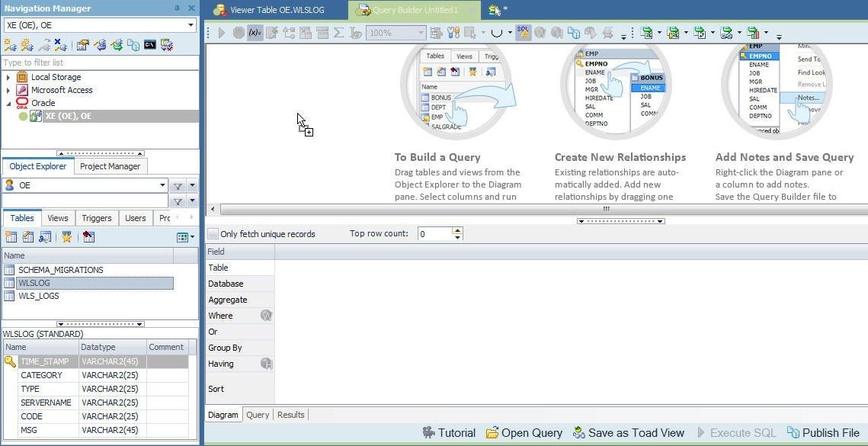The height and width of the screenshot is (446, 868).
Task: Open the XE (OE), OE connection dropdown
Action: [192, 25]
